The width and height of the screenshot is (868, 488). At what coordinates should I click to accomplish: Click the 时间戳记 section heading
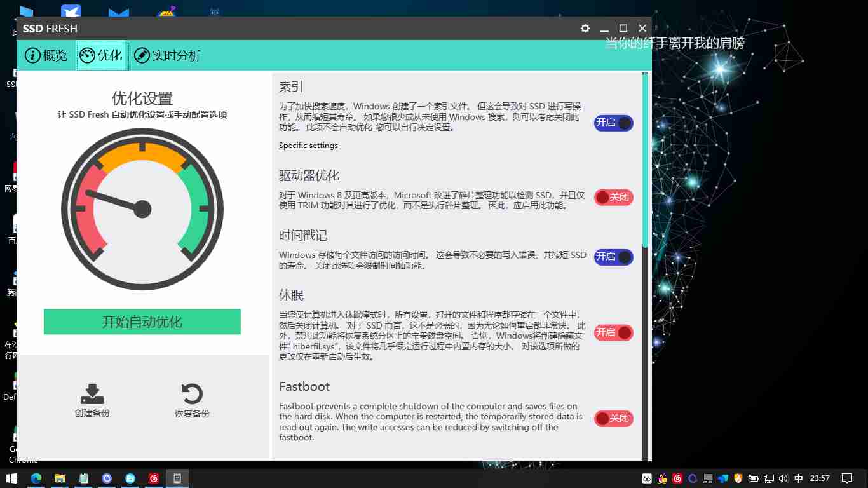coord(303,235)
